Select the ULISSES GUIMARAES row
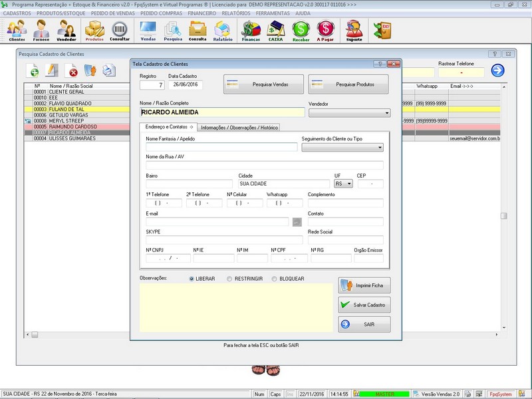This screenshot has height=399, width=532. tap(77, 138)
